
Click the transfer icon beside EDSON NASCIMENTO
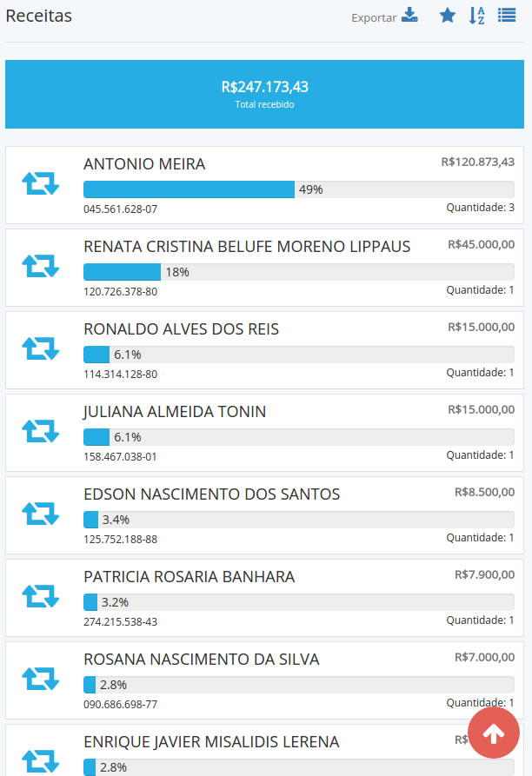click(x=40, y=514)
